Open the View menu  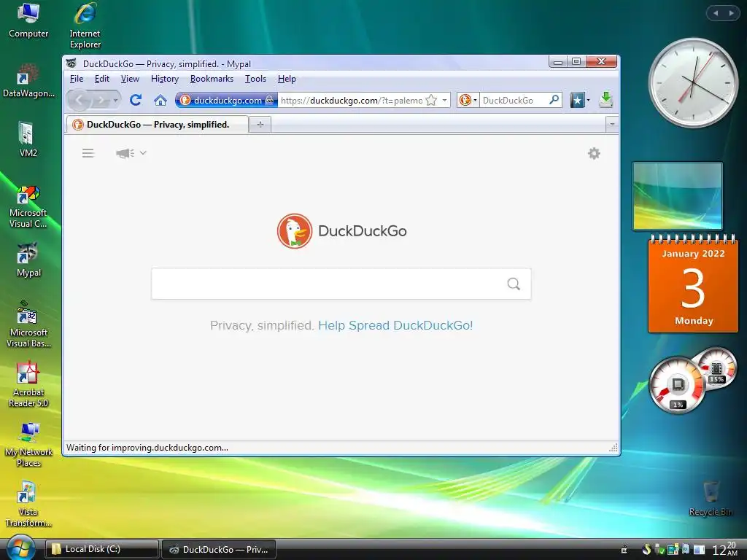click(x=130, y=79)
